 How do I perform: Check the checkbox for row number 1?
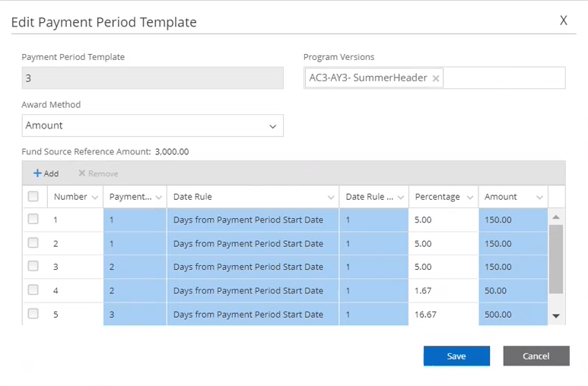33,220
